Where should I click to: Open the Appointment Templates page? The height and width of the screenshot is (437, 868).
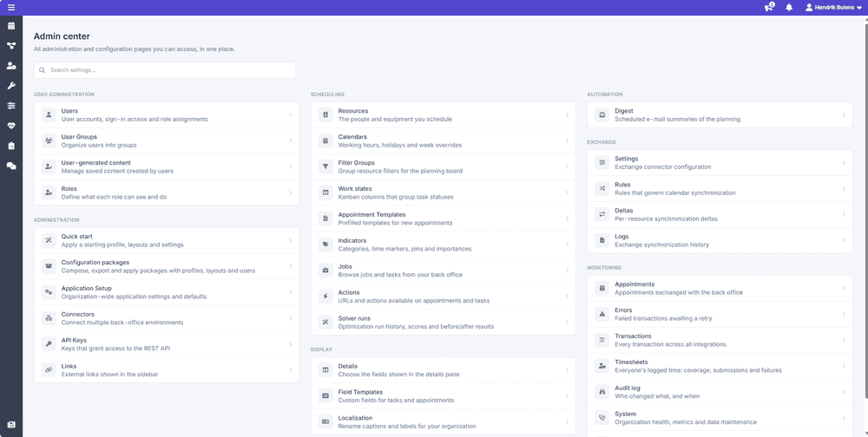pos(444,218)
